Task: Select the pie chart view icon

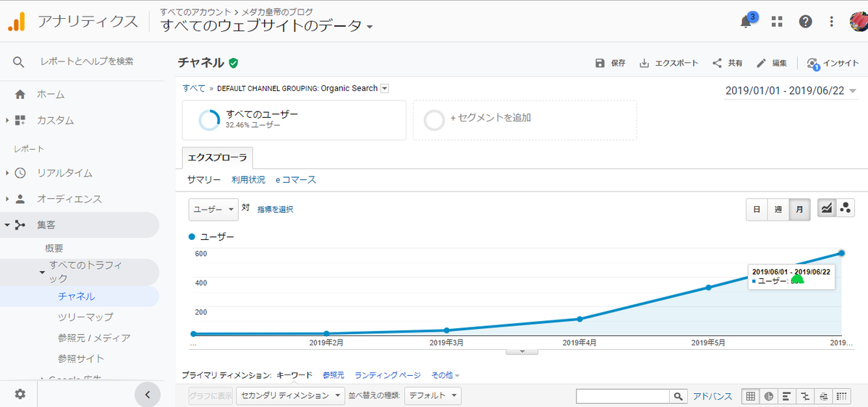Action: pos(769,396)
